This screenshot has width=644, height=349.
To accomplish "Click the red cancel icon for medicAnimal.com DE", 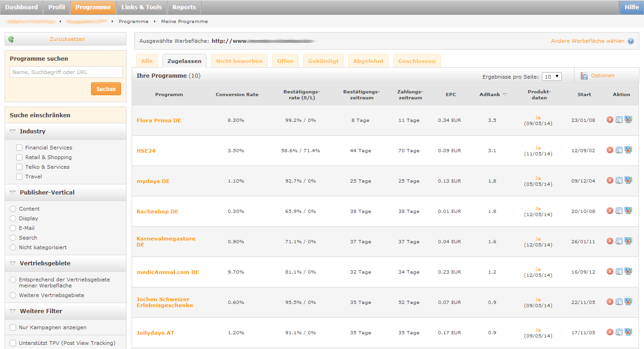I will click(610, 271).
